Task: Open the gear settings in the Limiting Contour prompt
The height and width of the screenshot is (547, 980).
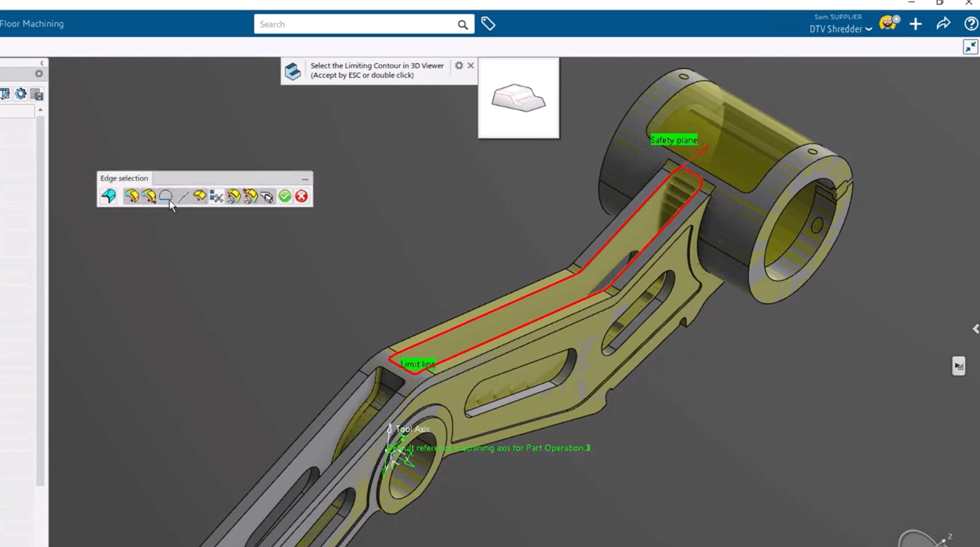Action: click(458, 65)
